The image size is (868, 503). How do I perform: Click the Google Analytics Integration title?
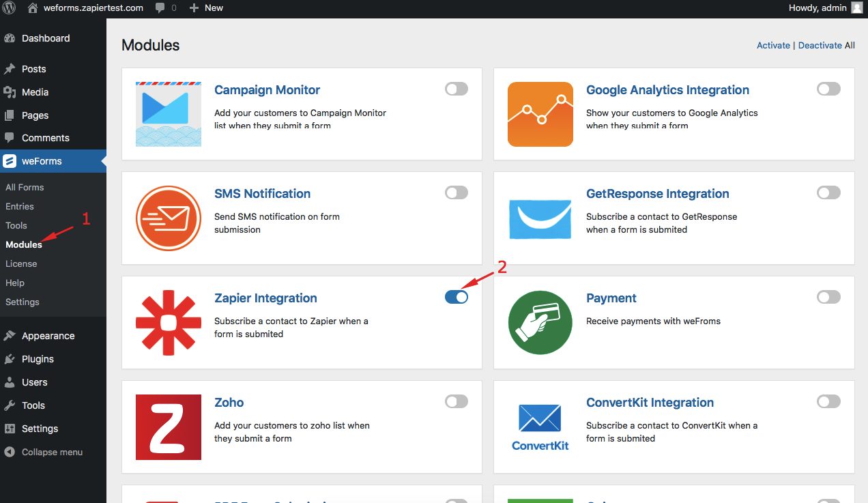pyautogui.click(x=667, y=90)
